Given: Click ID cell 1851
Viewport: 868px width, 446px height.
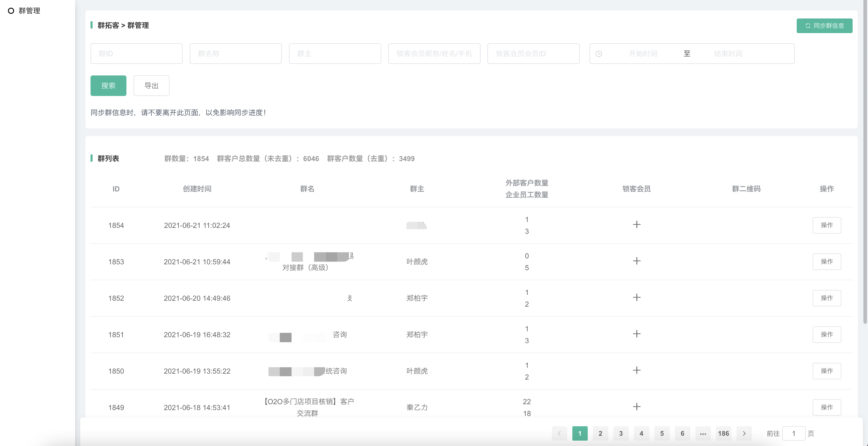Looking at the screenshot, I should tap(116, 334).
